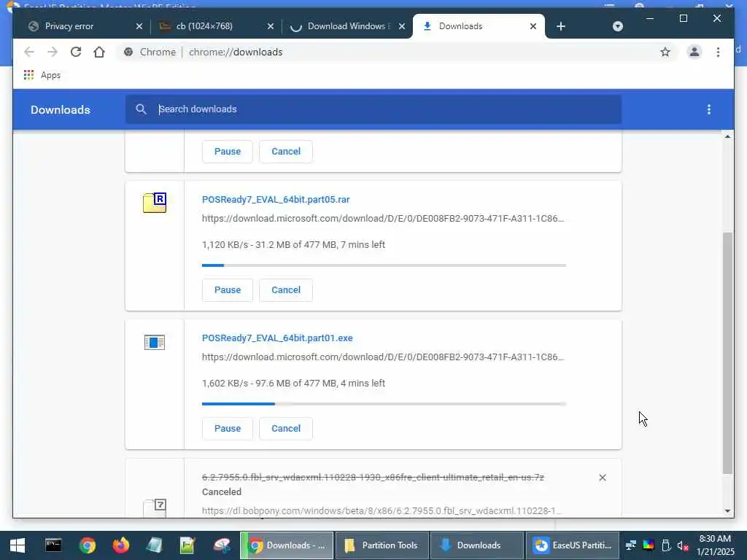747x560 pixels.
Task: Cancel the topmost partially visible download
Action: 286,152
